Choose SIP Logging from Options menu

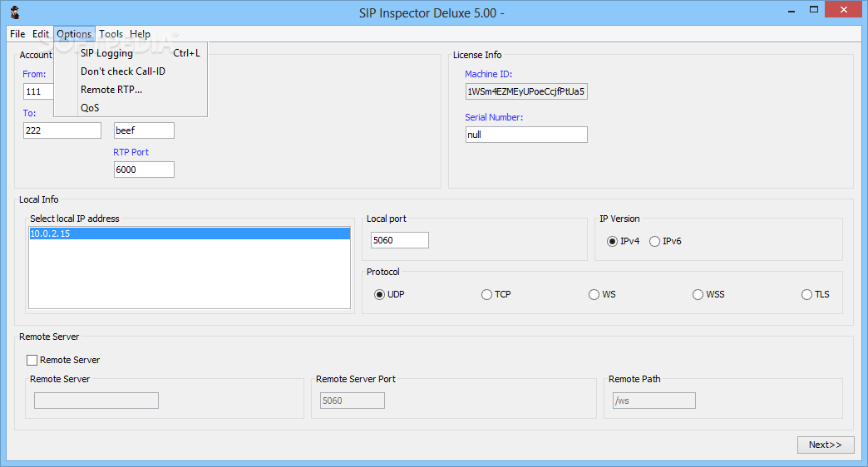[x=131, y=53]
